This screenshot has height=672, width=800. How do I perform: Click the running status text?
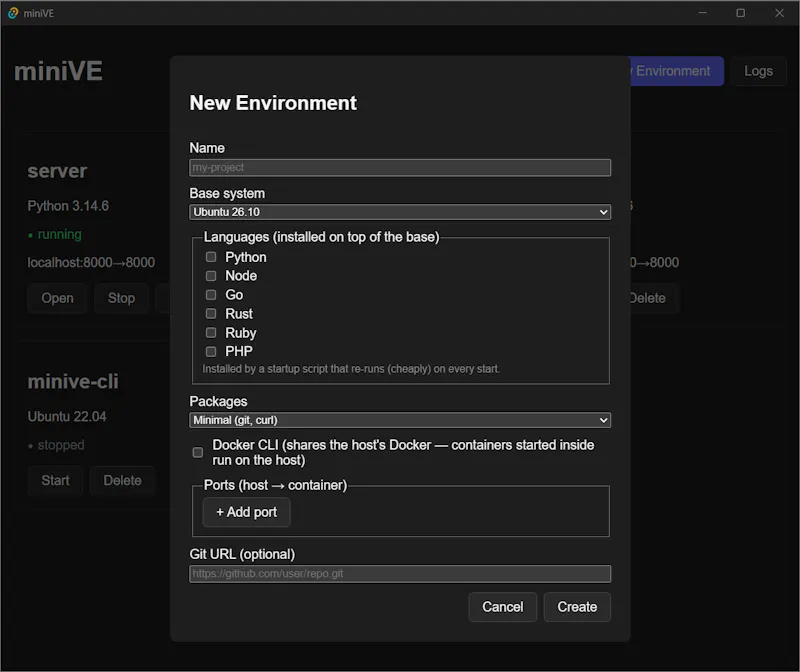[x=59, y=234]
